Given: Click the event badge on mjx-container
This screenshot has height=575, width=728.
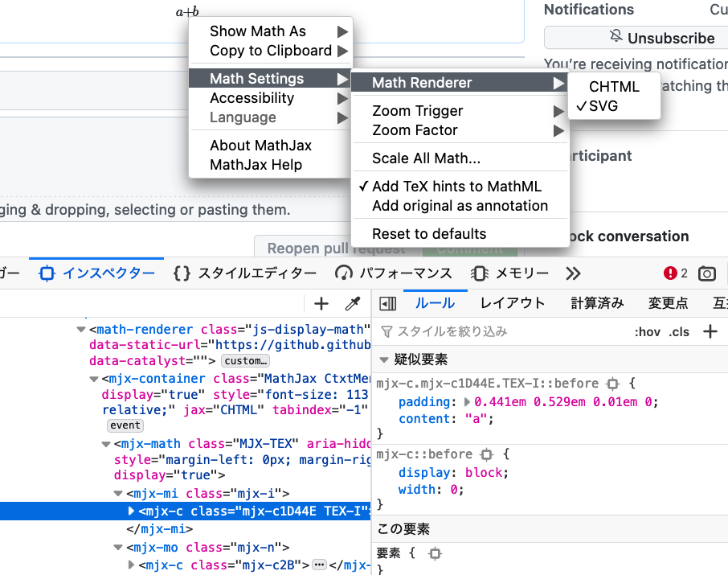Looking at the screenshot, I should click(x=125, y=425).
